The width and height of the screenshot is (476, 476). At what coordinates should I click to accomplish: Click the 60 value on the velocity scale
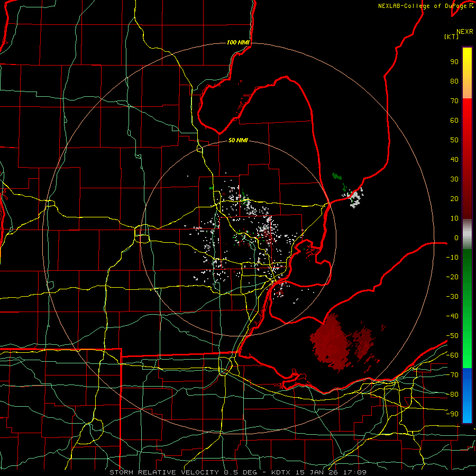pos(454,121)
